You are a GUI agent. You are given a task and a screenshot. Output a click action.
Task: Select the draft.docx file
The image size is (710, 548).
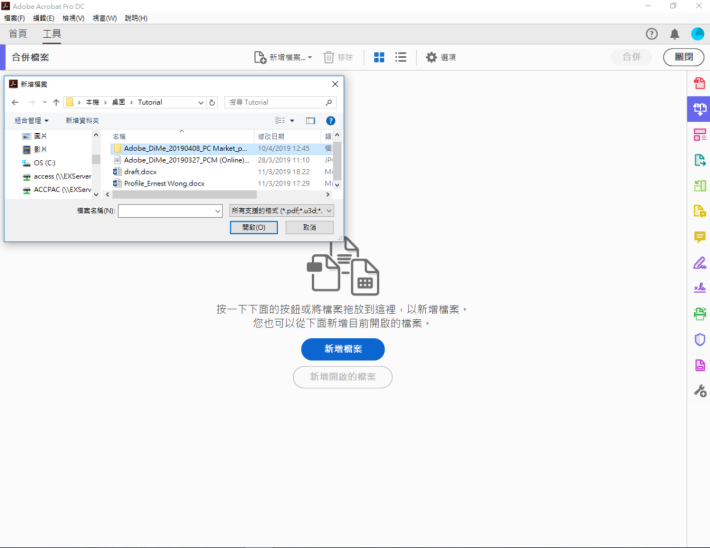click(x=140, y=172)
